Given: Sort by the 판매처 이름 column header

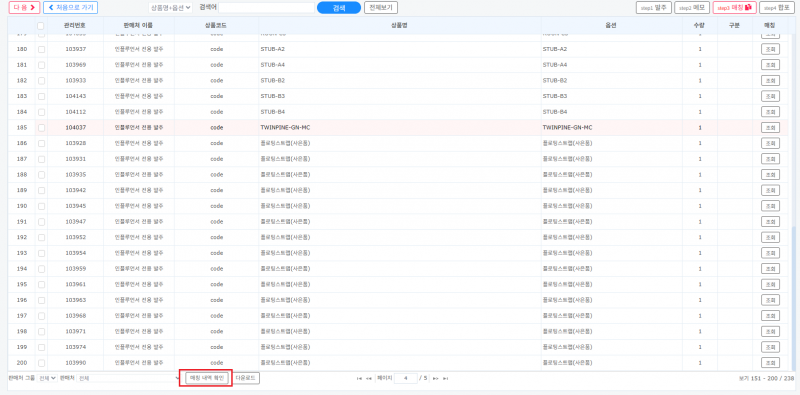Looking at the screenshot, I should (139, 26).
